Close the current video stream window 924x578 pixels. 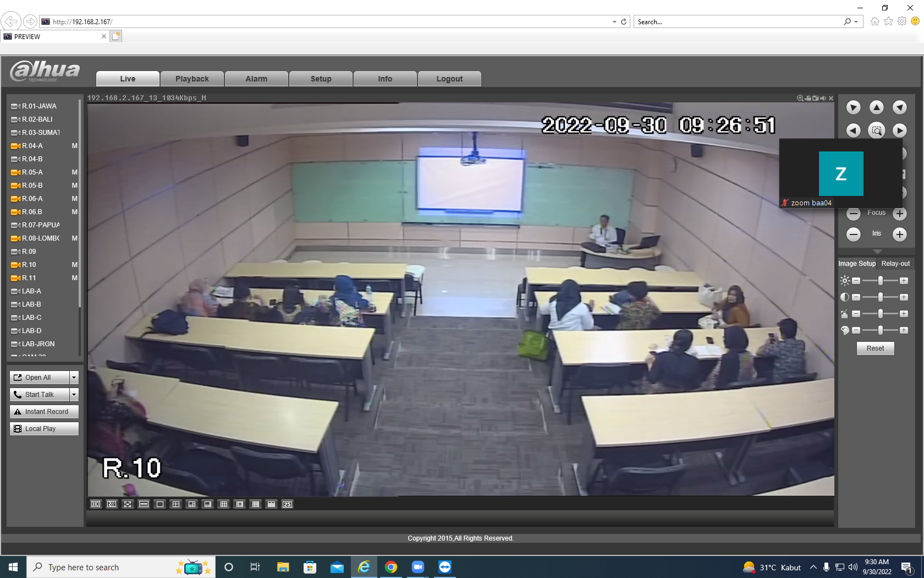pos(831,98)
